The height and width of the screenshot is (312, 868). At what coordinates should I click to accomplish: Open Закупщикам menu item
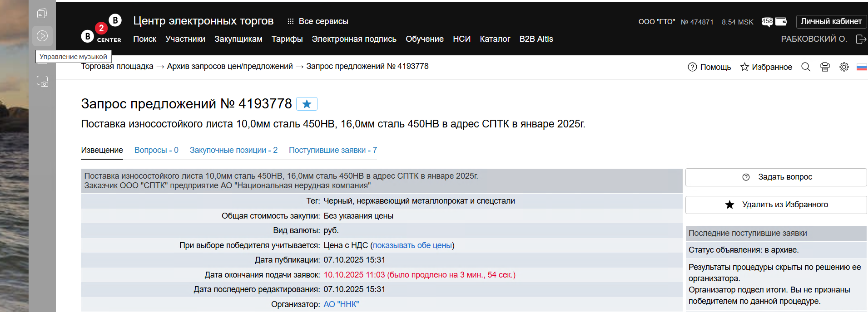point(238,39)
